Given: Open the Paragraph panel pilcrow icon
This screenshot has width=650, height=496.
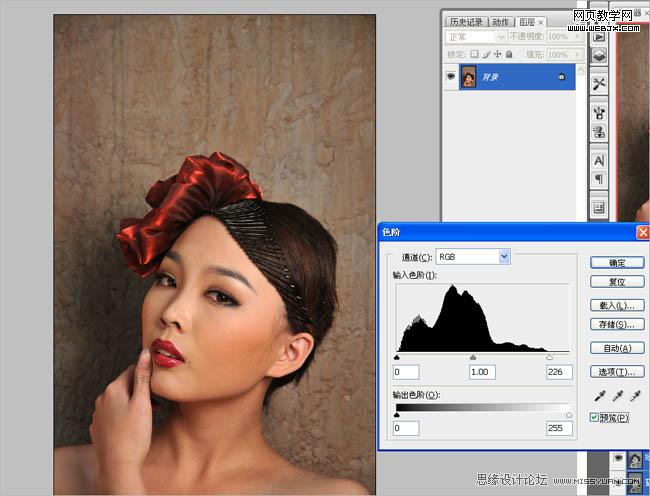Looking at the screenshot, I should [x=600, y=179].
